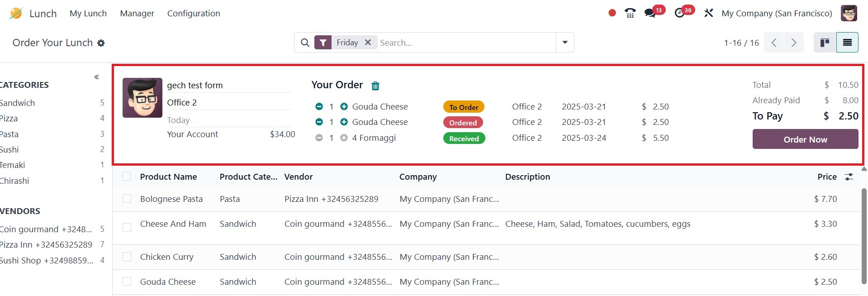The width and height of the screenshot is (868, 296).
Task: Click the debug tools wrench icon
Action: [708, 13]
